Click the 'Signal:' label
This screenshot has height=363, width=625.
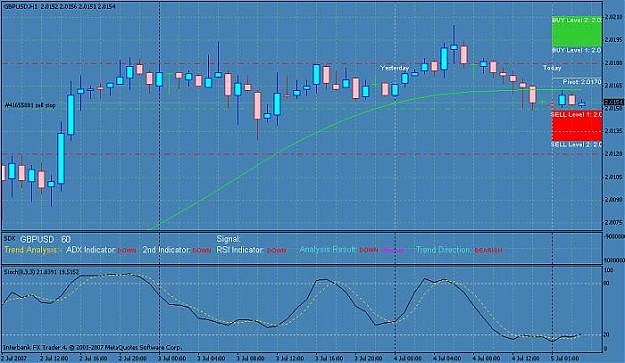(228, 239)
